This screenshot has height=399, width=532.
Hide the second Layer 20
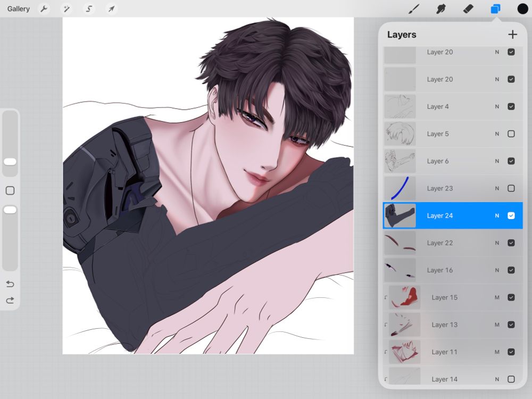pyautogui.click(x=511, y=79)
